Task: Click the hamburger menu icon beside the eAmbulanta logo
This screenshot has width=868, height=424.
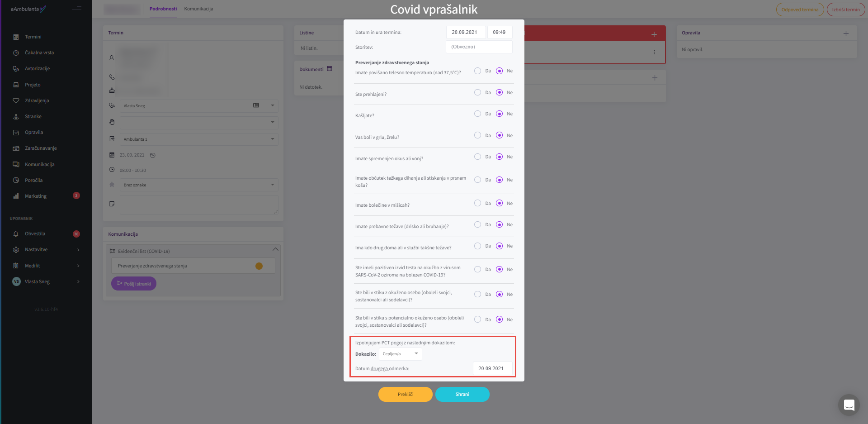Action: tap(77, 10)
